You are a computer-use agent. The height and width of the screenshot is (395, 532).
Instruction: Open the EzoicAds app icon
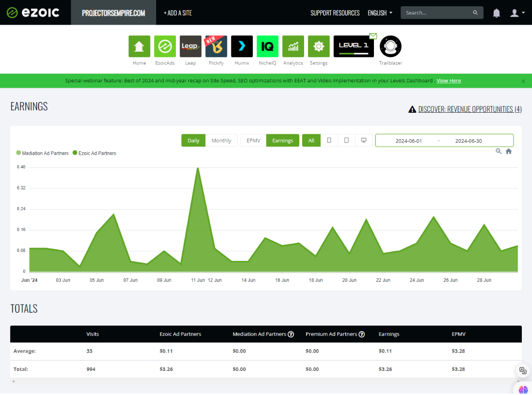click(x=165, y=46)
